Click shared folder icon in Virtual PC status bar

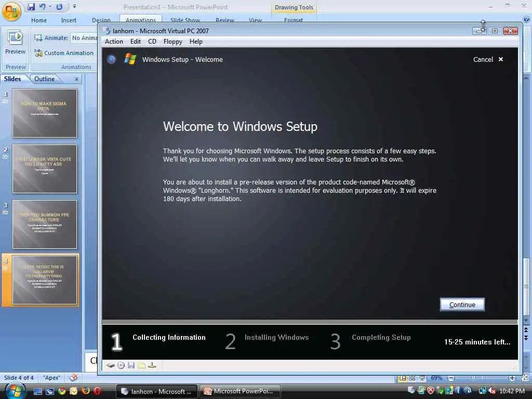[x=142, y=365]
